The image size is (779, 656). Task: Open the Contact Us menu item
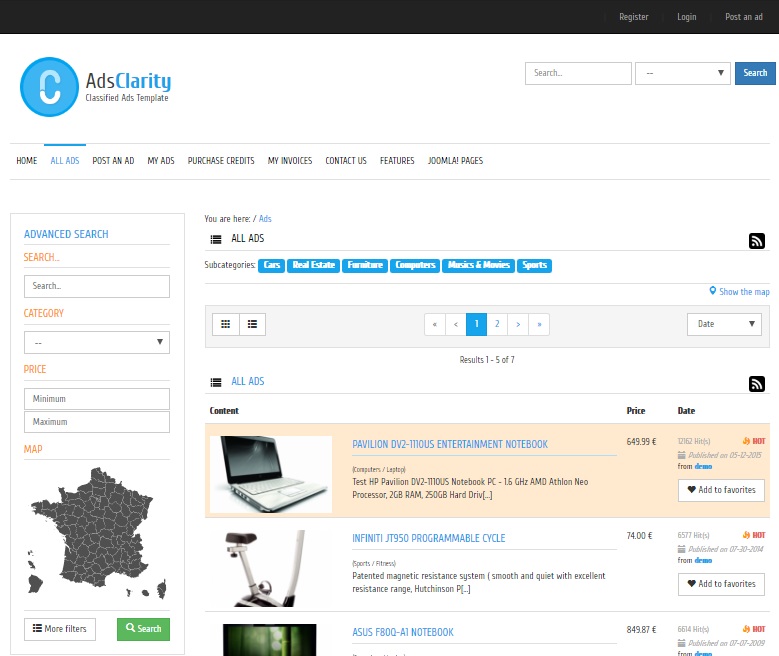(346, 161)
